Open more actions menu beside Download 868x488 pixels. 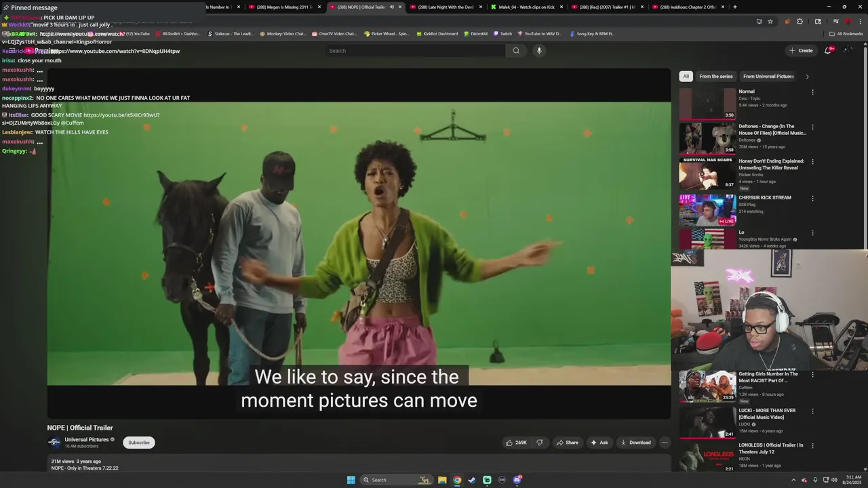(665, 443)
